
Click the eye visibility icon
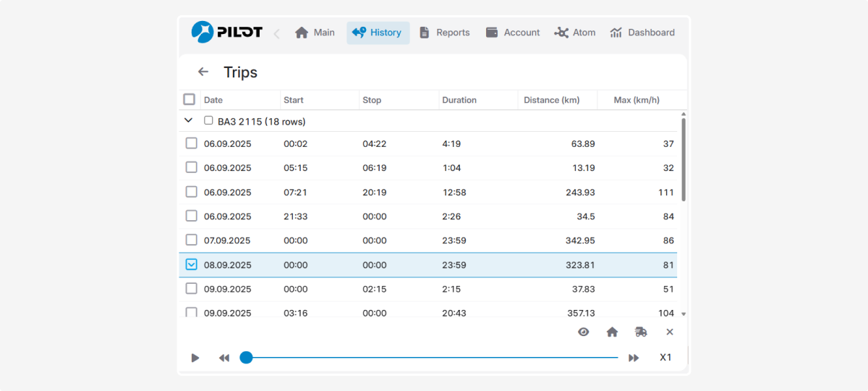pyautogui.click(x=583, y=332)
